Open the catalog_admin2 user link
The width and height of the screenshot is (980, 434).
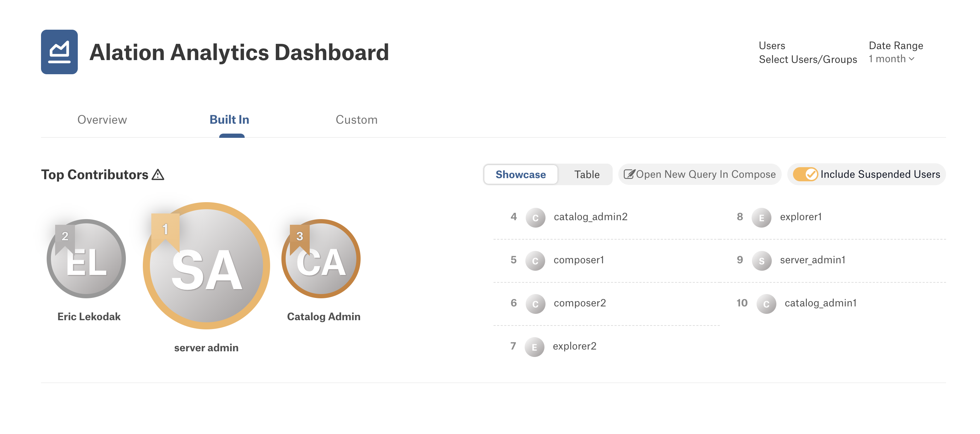pos(590,217)
